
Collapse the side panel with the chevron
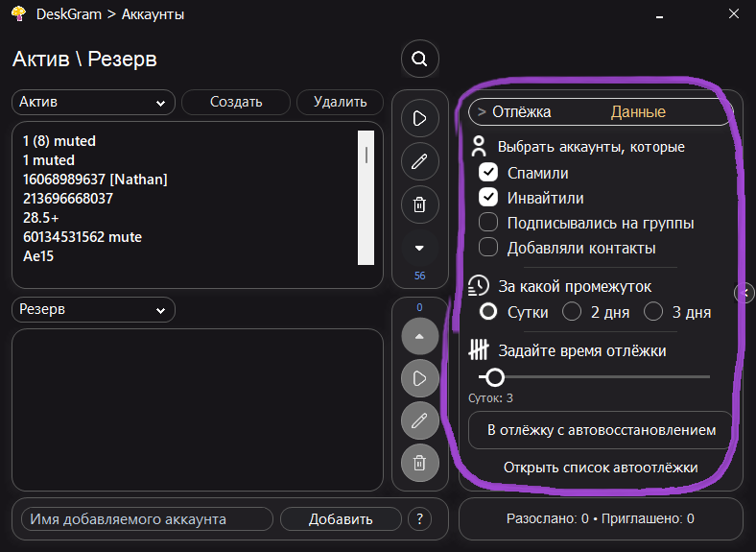pyautogui.click(x=744, y=292)
